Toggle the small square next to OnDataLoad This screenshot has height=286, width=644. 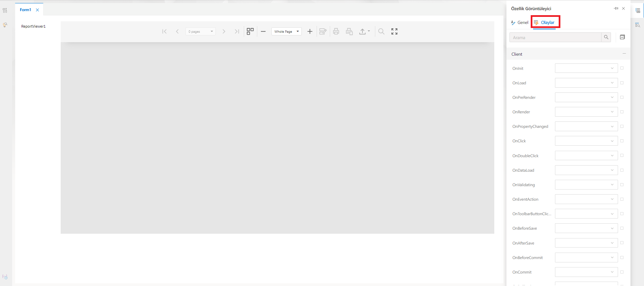click(x=622, y=170)
